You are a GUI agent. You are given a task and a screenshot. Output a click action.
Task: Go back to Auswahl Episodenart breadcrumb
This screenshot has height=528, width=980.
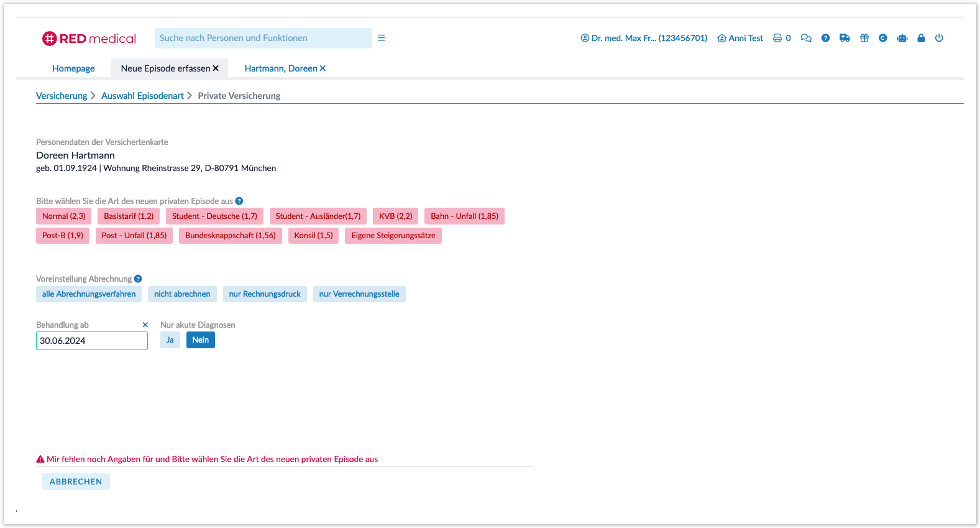[x=142, y=96]
